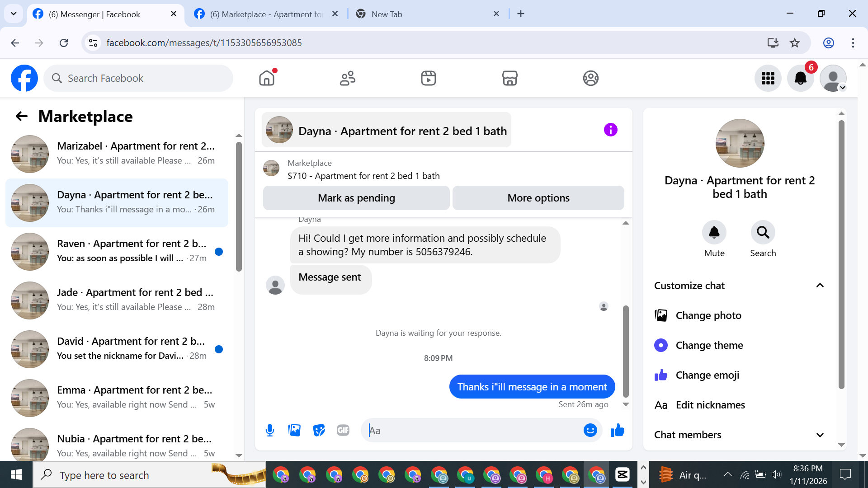Open the tab search dropdown arrow
The height and width of the screenshot is (488, 868).
click(x=14, y=14)
